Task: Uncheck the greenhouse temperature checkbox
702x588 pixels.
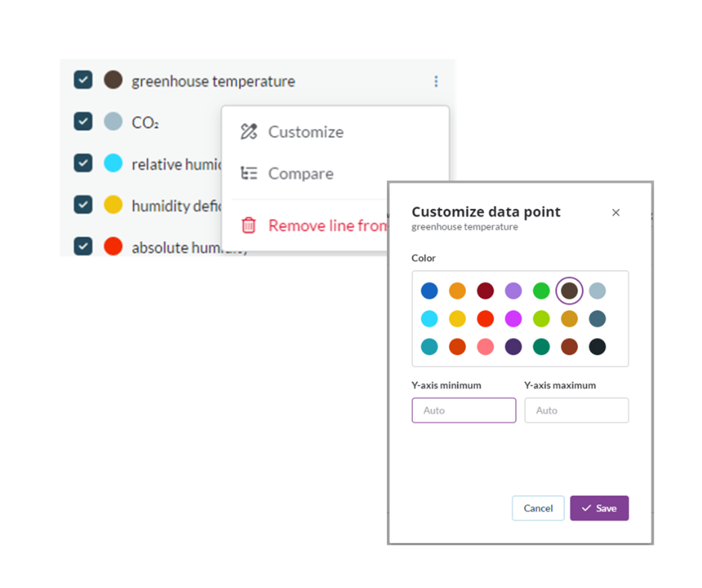Action: (x=83, y=81)
